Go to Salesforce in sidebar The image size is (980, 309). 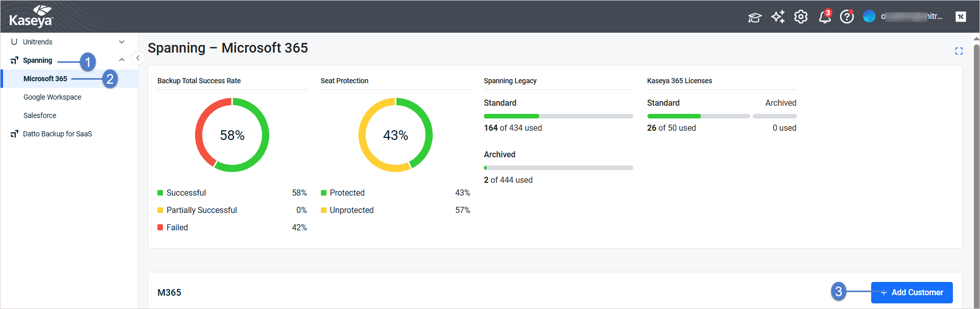click(40, 115)
